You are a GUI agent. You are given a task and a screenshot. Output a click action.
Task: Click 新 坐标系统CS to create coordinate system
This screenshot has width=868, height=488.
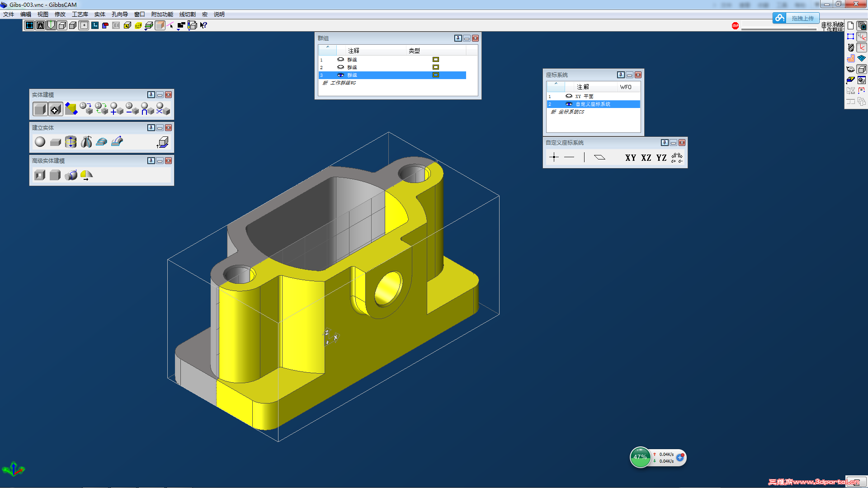[567, 112]
